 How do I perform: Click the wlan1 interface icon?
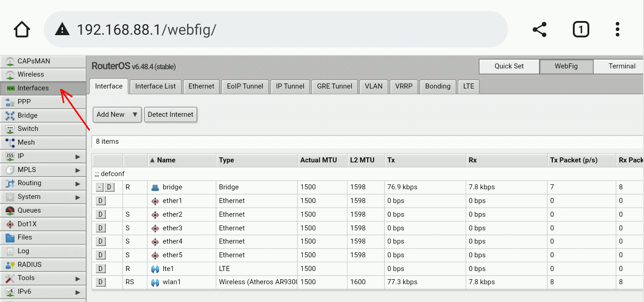tap(155, 282)
